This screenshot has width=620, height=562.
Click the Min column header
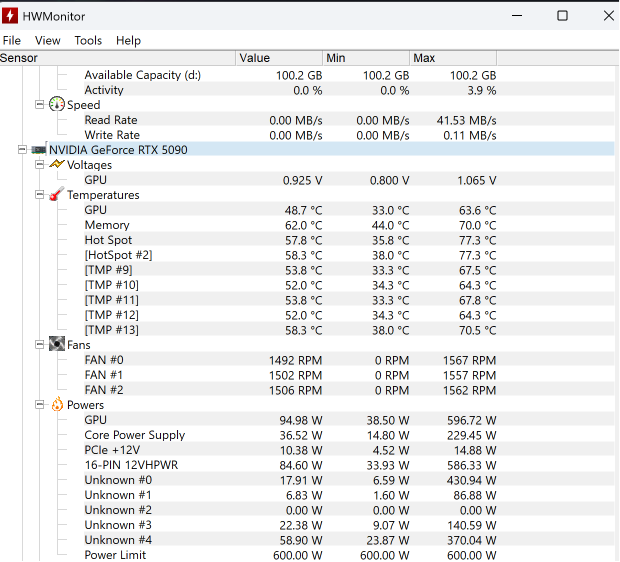point(366,58)
